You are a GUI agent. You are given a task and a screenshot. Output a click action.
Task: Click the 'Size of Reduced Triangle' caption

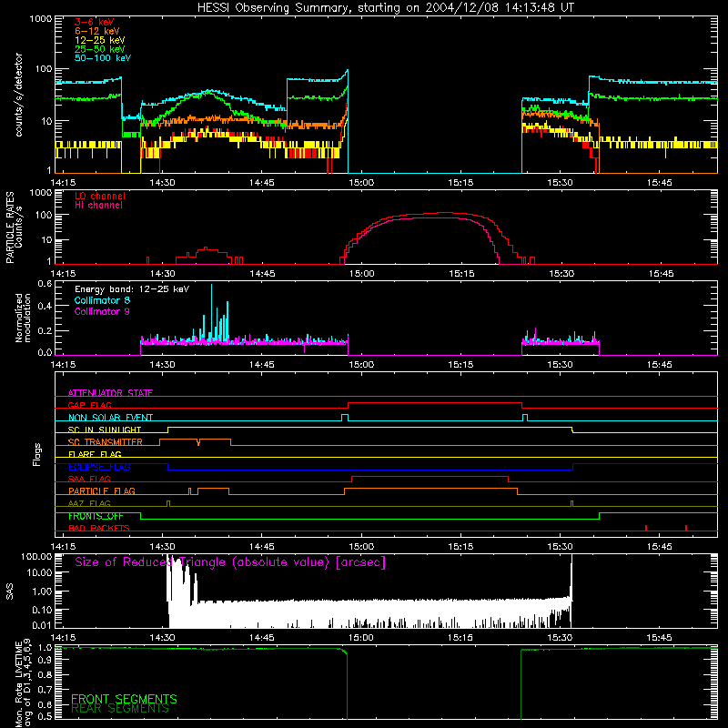[230, 562]
